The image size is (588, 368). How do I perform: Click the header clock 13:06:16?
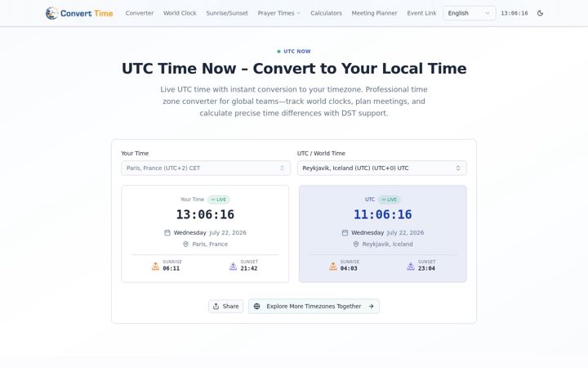pos(514,13)
